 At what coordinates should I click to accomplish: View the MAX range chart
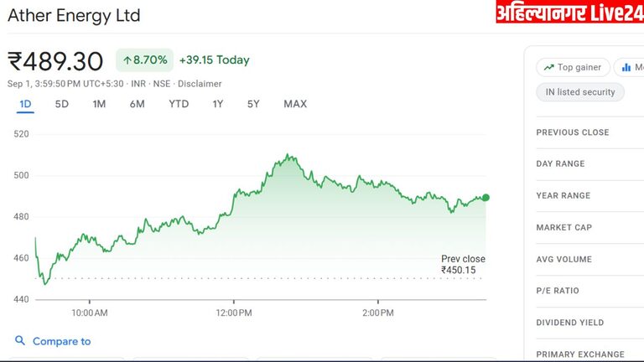click(295, 104)
